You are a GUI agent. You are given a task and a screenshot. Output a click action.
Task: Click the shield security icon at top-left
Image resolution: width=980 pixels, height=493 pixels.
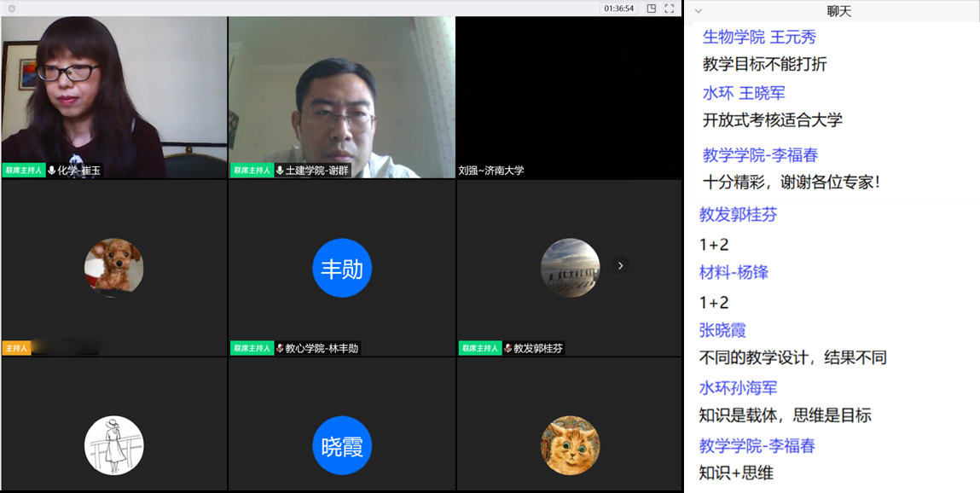[11, 9]
